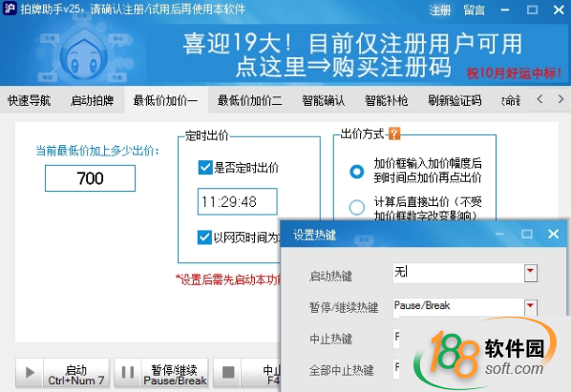The image size is (571, 392).
Task: Click the pause icon for 暂停/继续
Action: click(128, 372)
